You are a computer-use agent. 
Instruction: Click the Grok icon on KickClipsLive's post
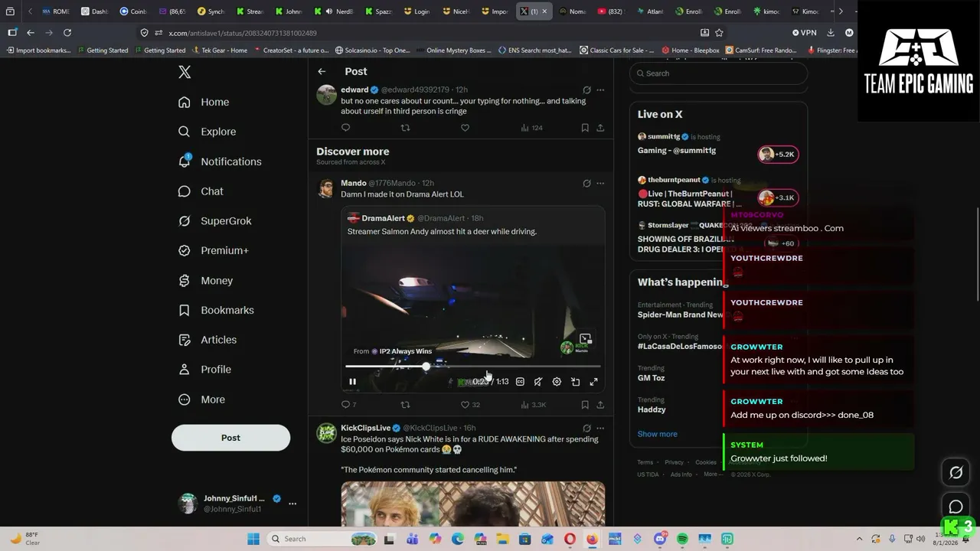(586, 428)
